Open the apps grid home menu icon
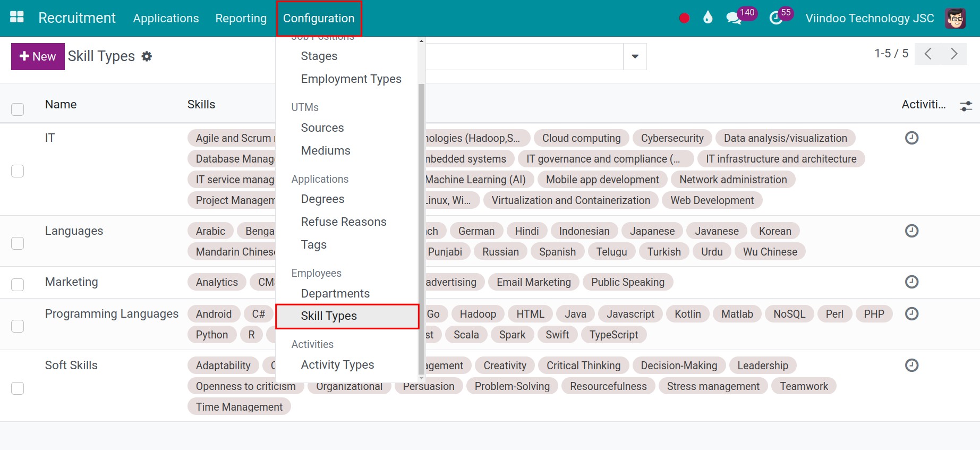This screenshot has height=450, width=980. [17, 18]
